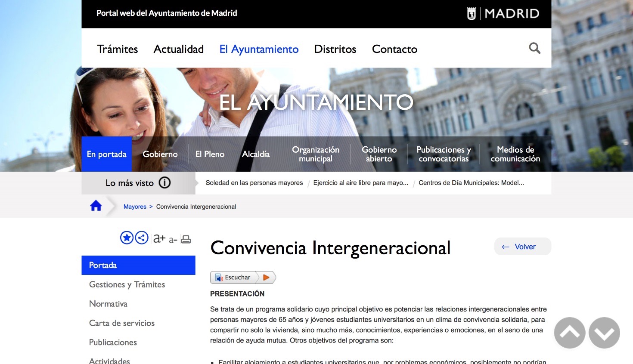Open Carta de servicios sidebar item
Image resolution: width=633 pixels, height=364 pixels.
(x=122, y=323)
